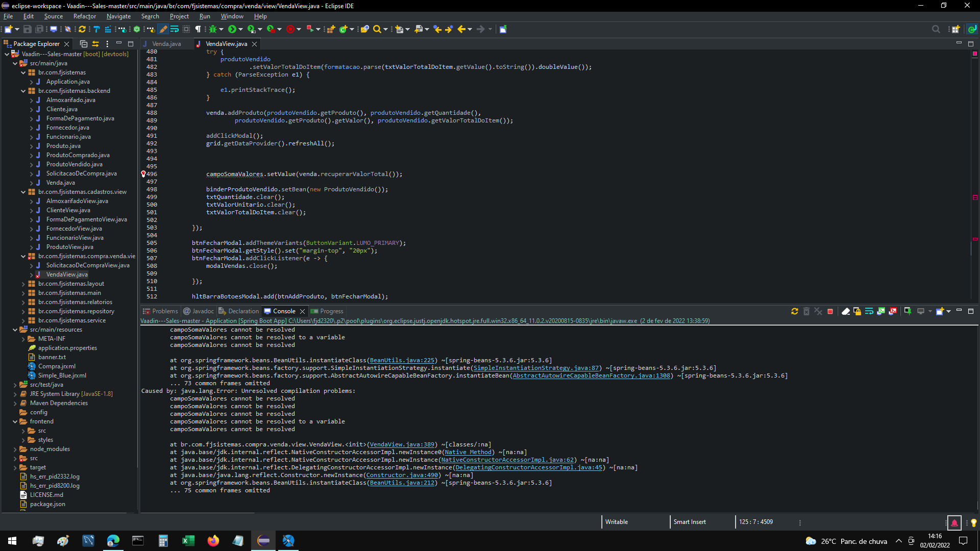Toggle Link with Editor in Package Explorer

(x=95, y=44)
